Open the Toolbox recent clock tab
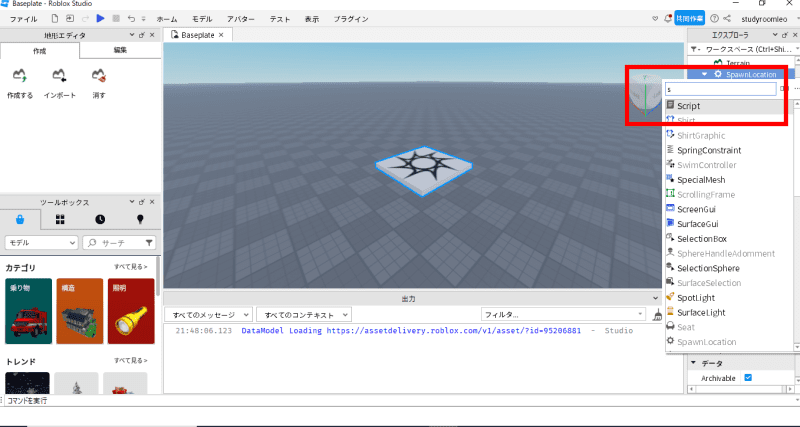 point(100,219)
